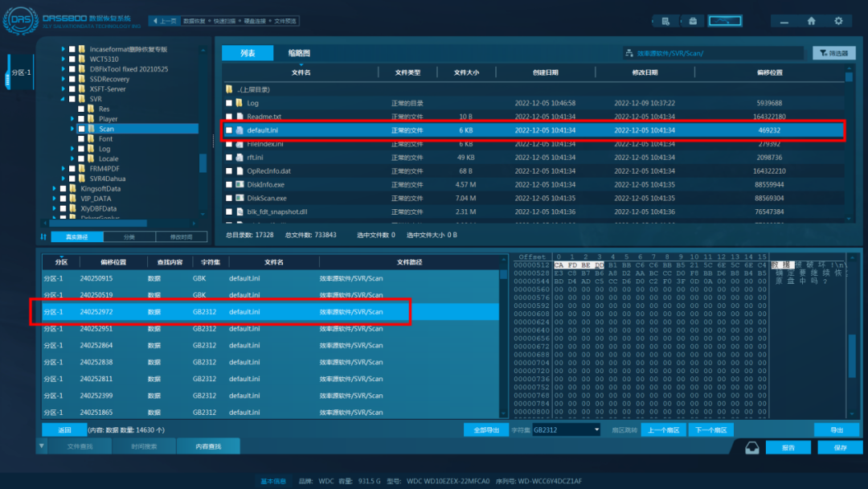Click the 报告 report button
This screenshot has width=868, height=489.
788,447
